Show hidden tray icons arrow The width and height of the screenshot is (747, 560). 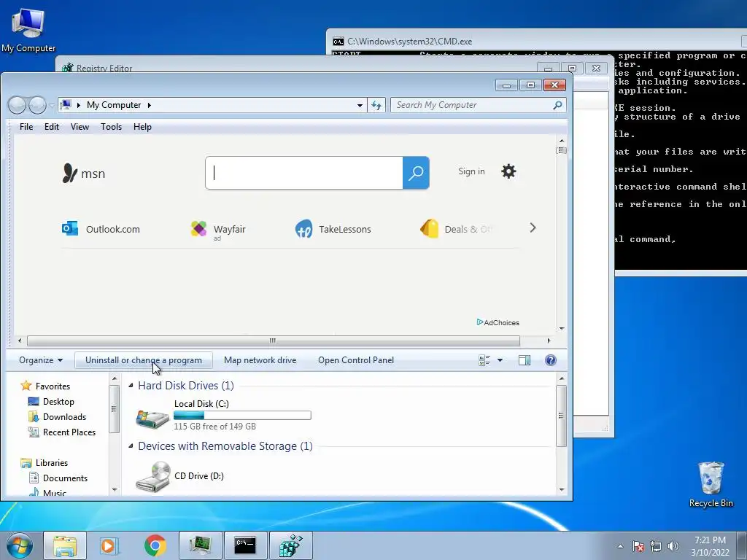tap(620, 546)
